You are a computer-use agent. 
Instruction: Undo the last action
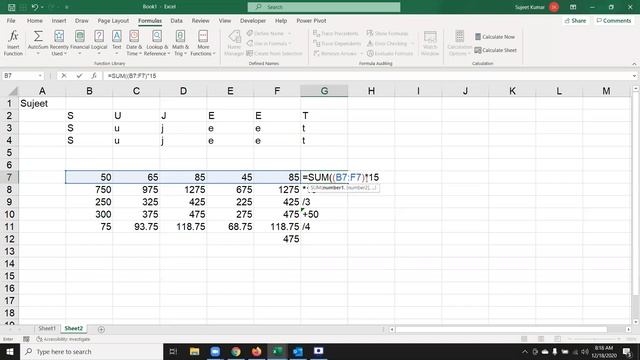35,7
